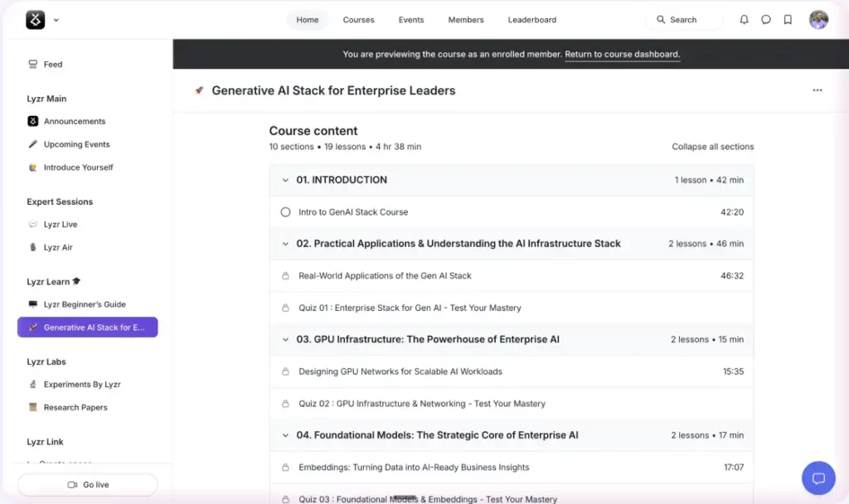The height and width of the screenshot is (504, 849).
Task: Click the Announcements icon
Action: [x=32, y=121]
